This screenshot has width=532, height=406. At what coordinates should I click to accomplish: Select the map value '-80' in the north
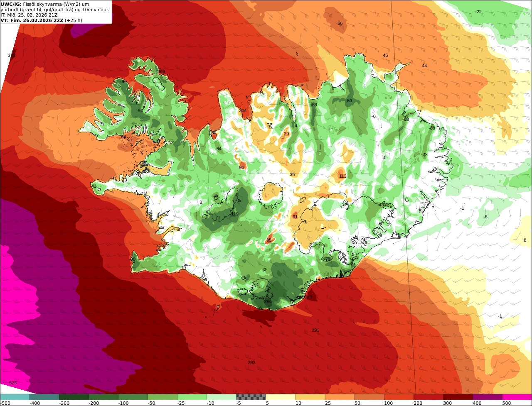pyautogui.click(x=349, y=100)
